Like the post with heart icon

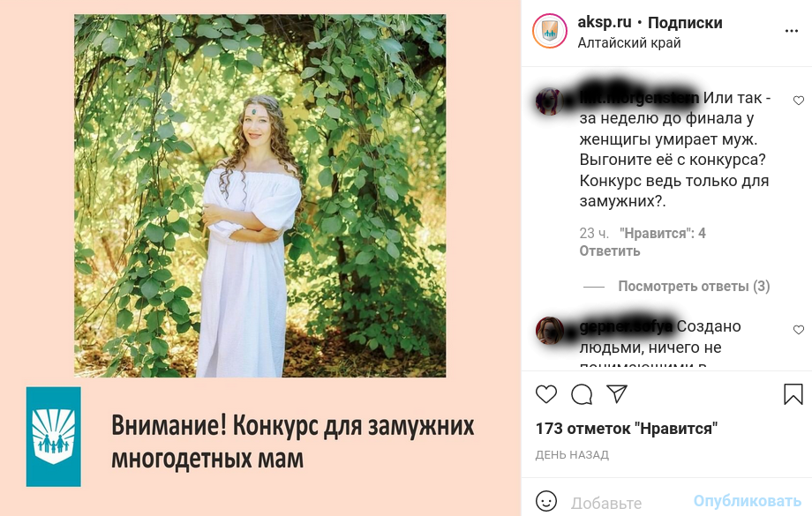(545, 394)
